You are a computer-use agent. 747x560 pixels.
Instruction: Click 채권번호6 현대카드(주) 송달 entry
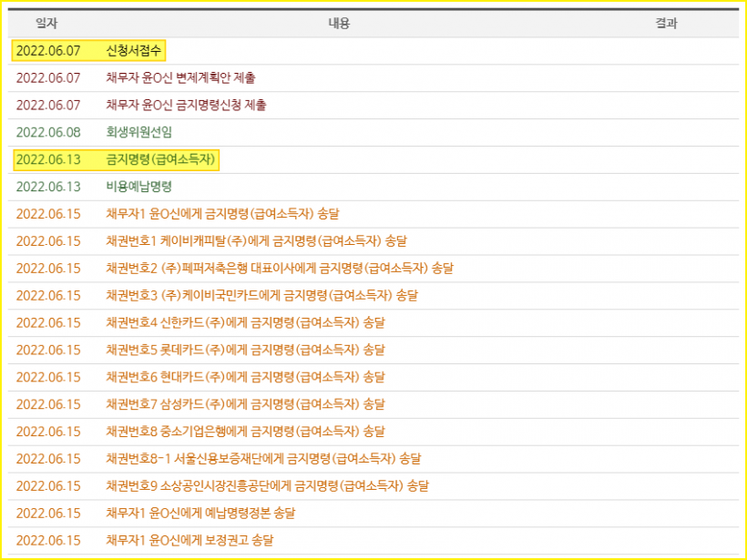coord(245,377)
